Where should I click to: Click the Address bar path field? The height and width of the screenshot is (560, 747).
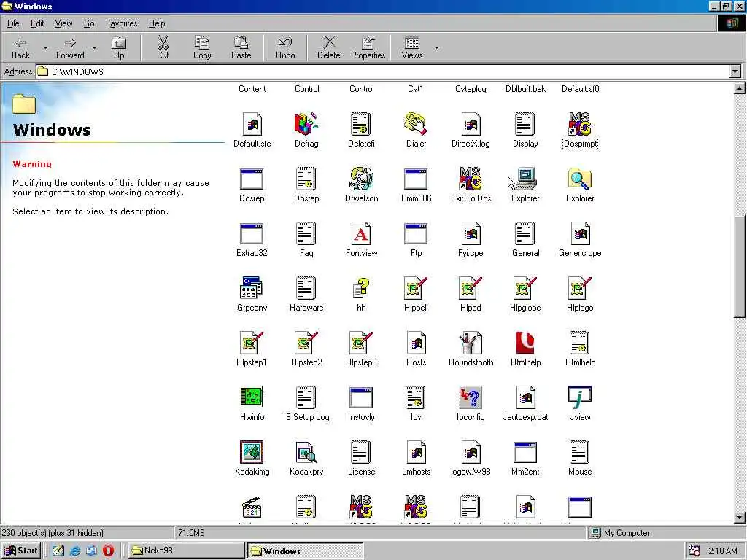(x=382, y=72)
